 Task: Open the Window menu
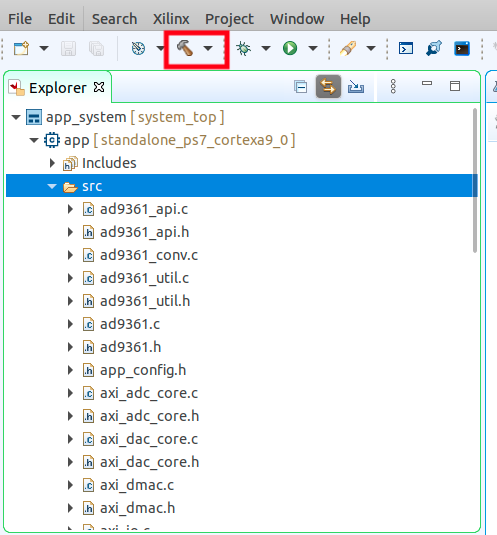tap(297, 19)
